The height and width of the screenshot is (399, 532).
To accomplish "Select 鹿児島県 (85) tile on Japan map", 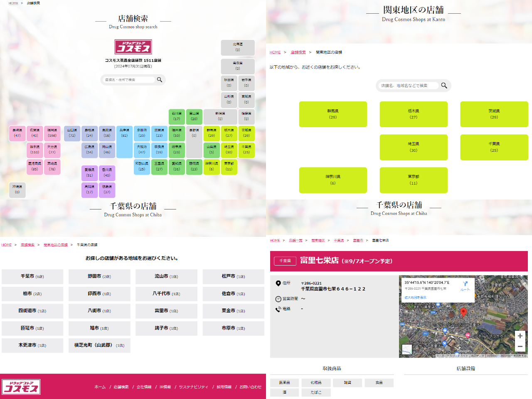I will pyautogui.click(x=34, y=167).
